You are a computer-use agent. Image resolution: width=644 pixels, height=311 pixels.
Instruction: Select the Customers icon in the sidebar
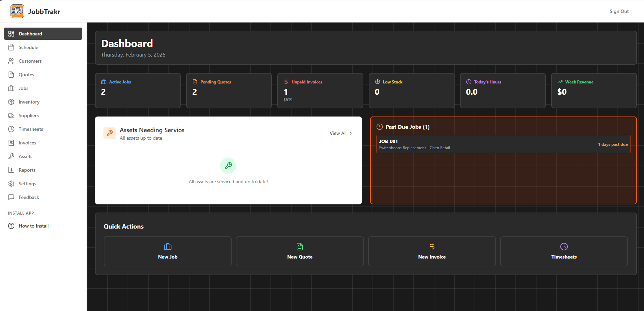[11, 61]
